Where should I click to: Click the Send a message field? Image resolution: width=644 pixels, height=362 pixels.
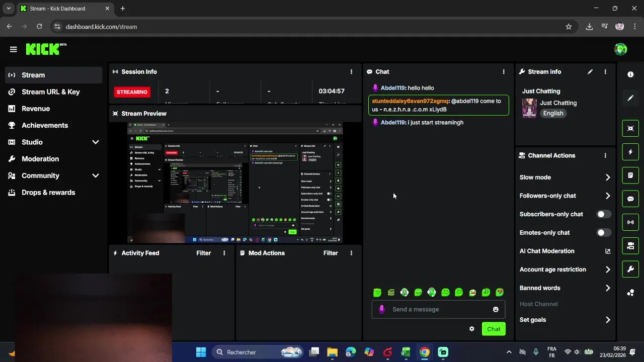(x=438, y=309)
